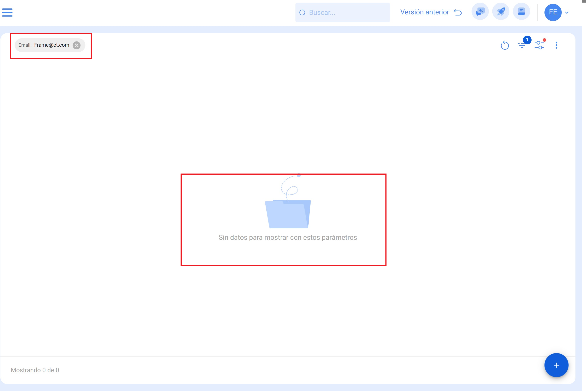Click the magnifier icon in search box

point(302,12)
